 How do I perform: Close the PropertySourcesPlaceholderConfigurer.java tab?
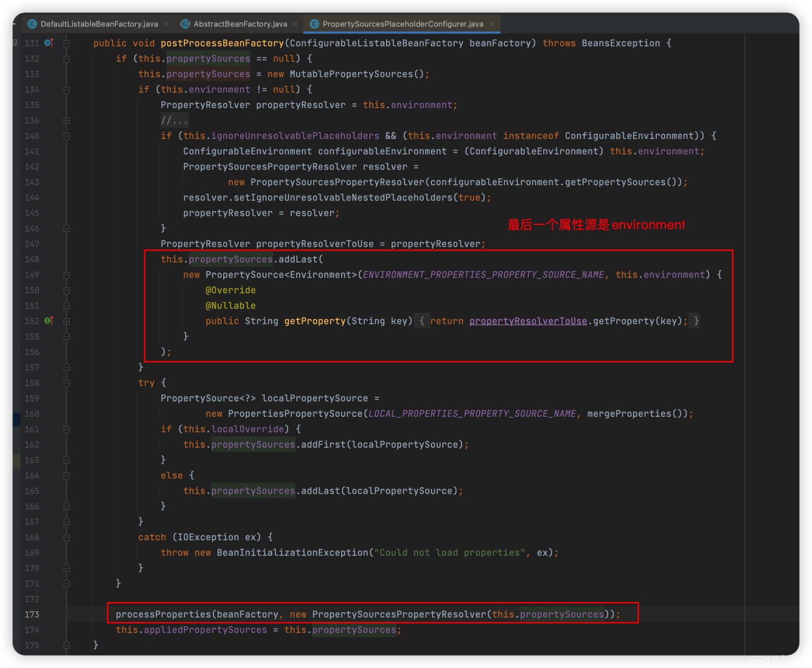pyautogui.click(x=492, y=24)
